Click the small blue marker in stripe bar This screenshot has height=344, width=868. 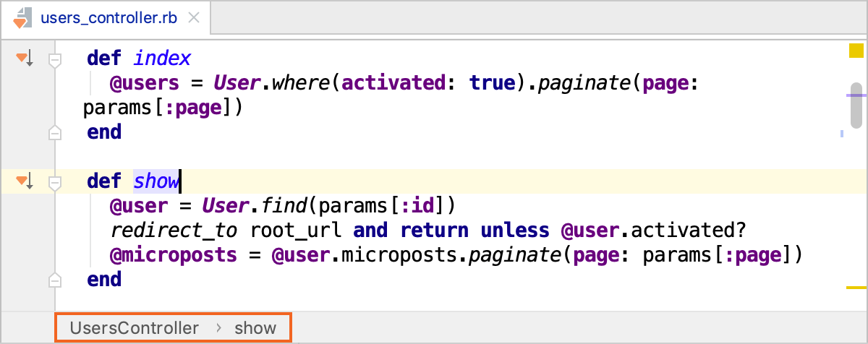point(842,134)
